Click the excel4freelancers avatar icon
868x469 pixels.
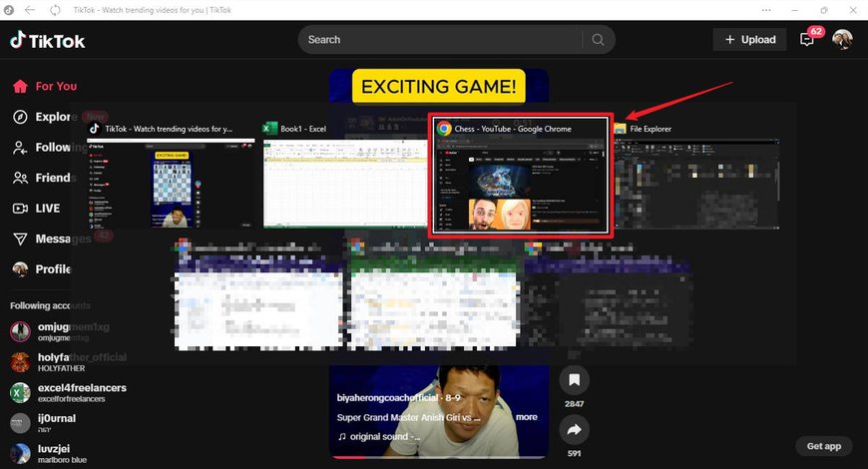pos(20,392)
